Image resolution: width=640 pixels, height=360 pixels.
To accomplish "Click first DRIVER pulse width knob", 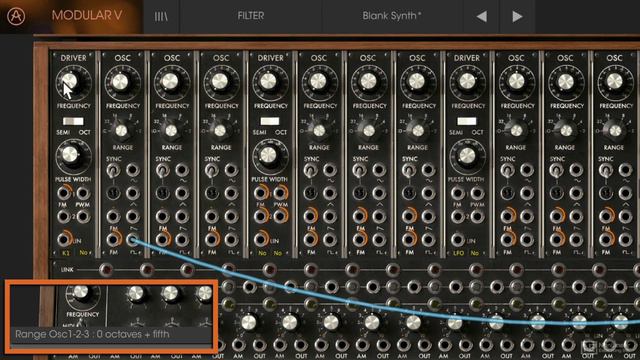I will 70,155.
